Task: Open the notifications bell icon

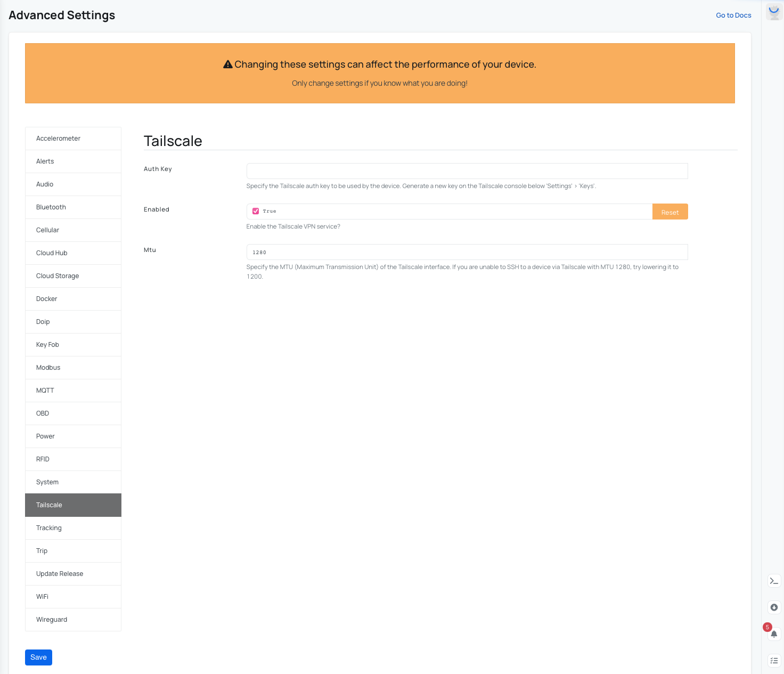Action: (774, 634)
